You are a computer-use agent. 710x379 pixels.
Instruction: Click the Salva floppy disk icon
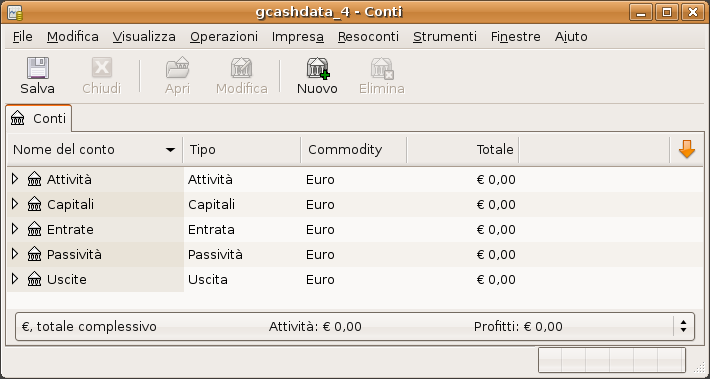coord(38,68)
